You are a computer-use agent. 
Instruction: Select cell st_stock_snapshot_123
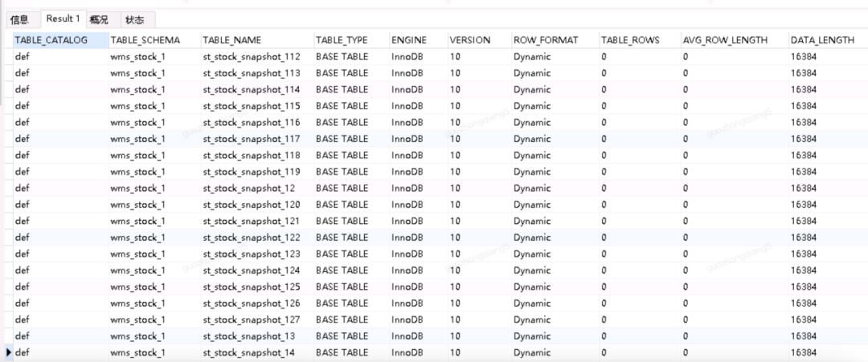click(x=257, y=254)
